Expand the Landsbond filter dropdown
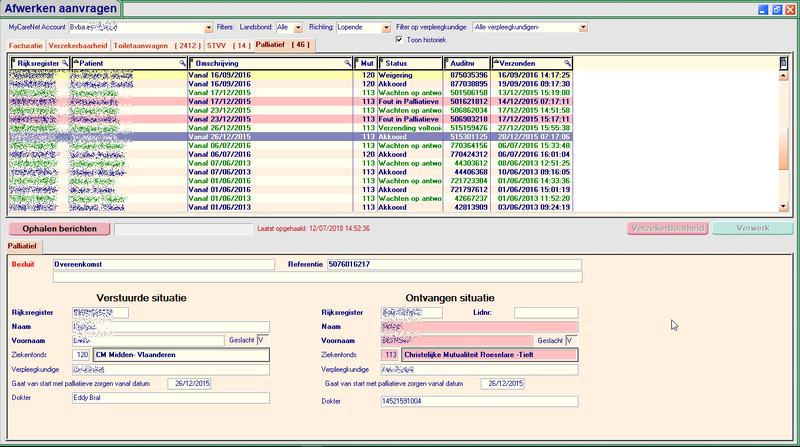This screenshot has width=800, height=447. pos(299,28)
